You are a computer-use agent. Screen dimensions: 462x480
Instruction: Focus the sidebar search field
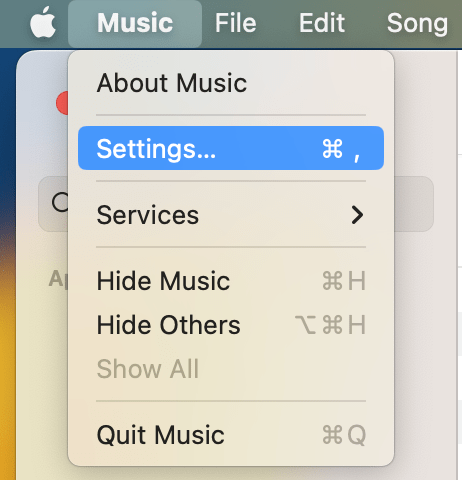tap(236, 204)
